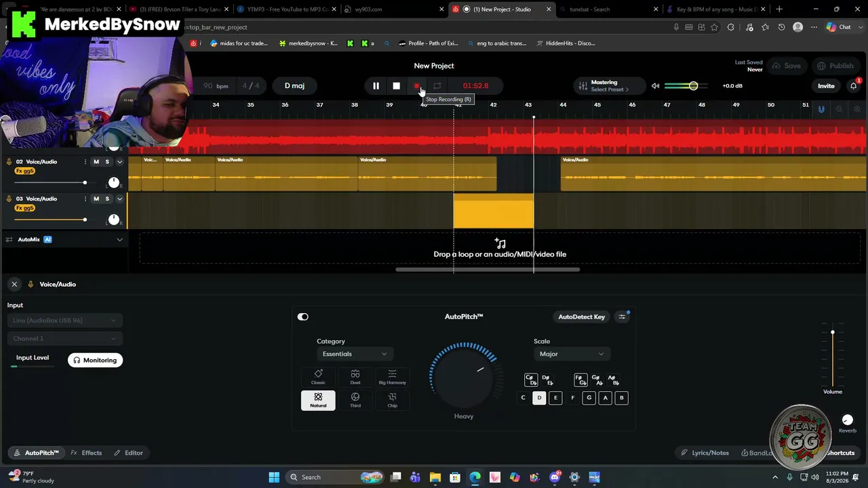Open a new browser tab with the plus
Screen dimensions: 868x488
779,9
